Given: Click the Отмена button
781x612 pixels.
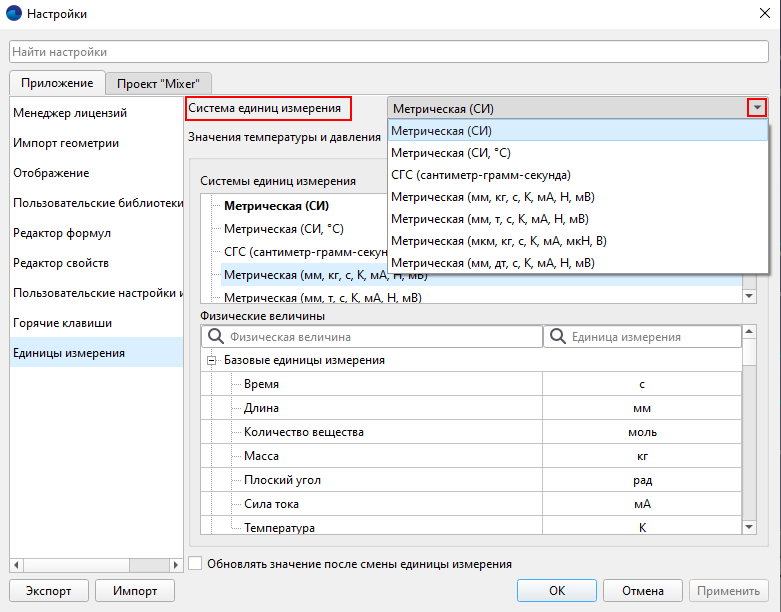Looking at the screenshot, I should (643, 590).
